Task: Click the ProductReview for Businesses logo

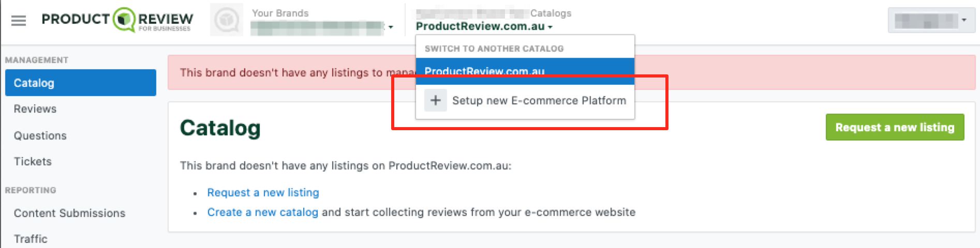Action: pyautogui.click(x=117, y=20)
